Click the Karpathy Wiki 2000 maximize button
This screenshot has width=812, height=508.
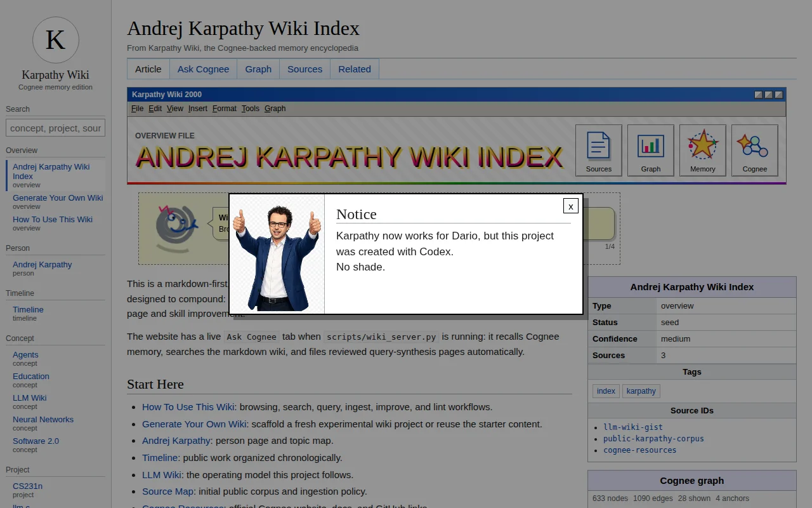(768, 95)
